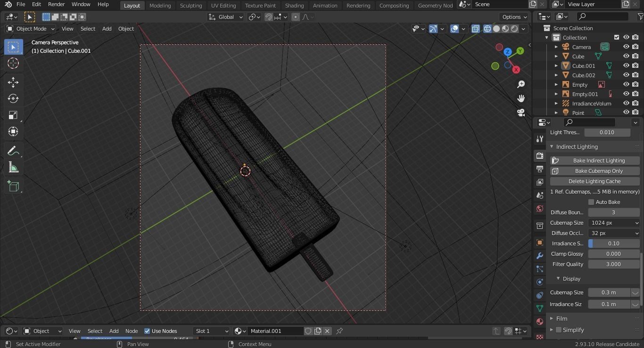Viewport: 644px width, 348px height.
Task: Activate the Select Box tool
Action: click(x=13, y=47)
